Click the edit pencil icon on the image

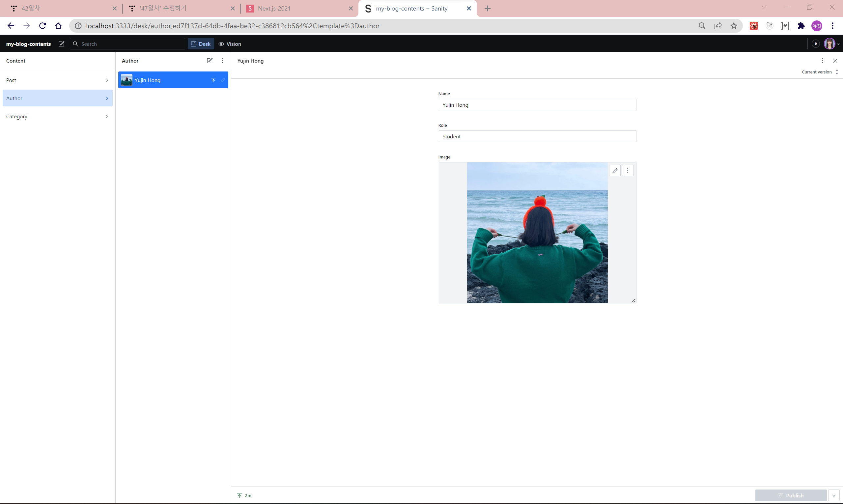coord(614,171)
